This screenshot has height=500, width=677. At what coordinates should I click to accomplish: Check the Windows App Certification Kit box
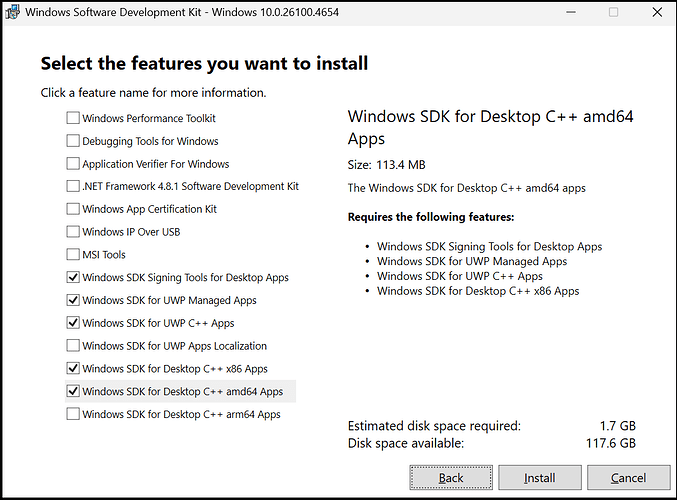click(73, 209)
